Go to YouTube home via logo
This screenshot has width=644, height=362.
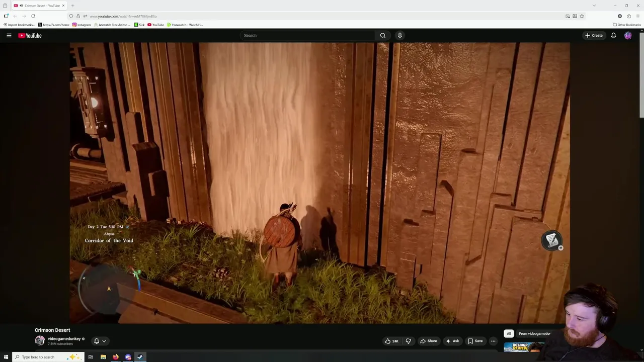30,36
